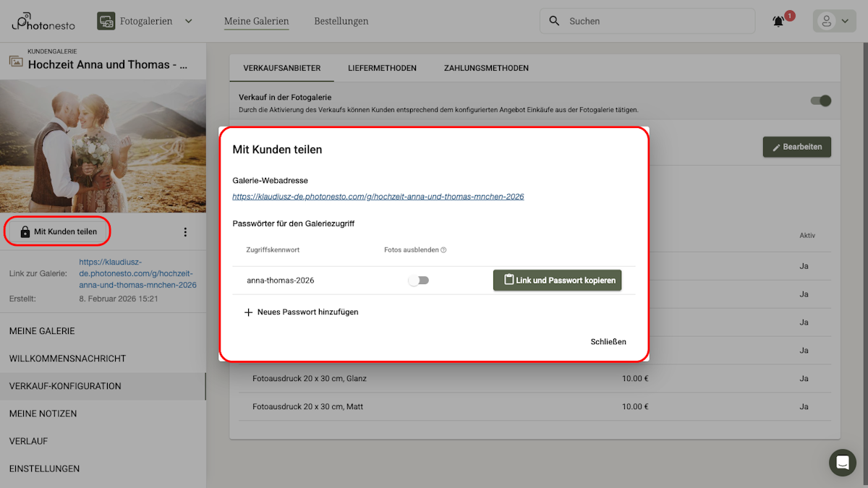Expand the plus option Neues Passwort hinzufügen
This screenshot has height=488, width=868.
click(248, 312)
